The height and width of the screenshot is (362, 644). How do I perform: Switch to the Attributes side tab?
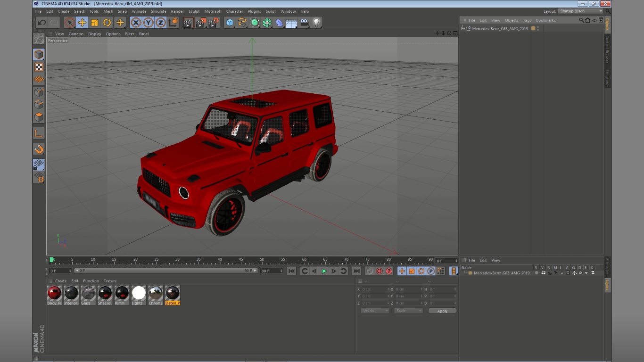[x=607, y=266]
